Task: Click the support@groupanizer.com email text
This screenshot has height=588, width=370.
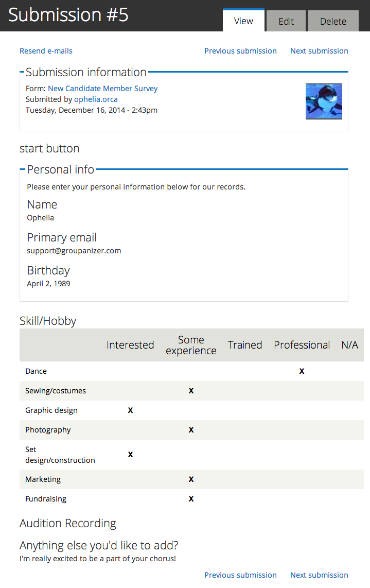Action: 74,251
